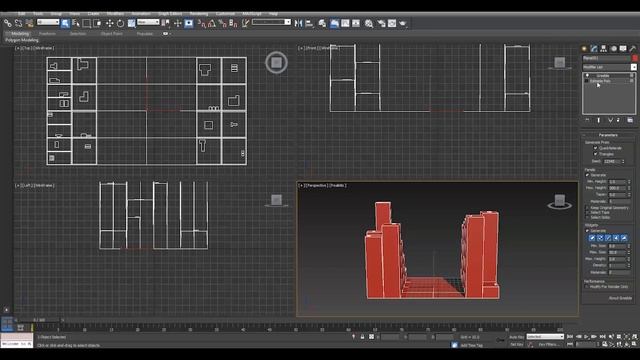Click the Align tool icon

tap(309, 23)
